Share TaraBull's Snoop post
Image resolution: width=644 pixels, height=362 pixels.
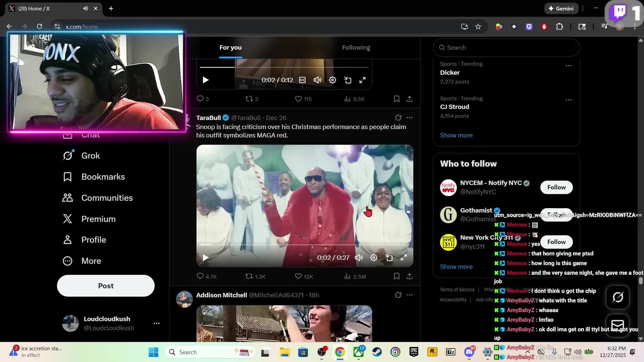click(x=410, y=277)
